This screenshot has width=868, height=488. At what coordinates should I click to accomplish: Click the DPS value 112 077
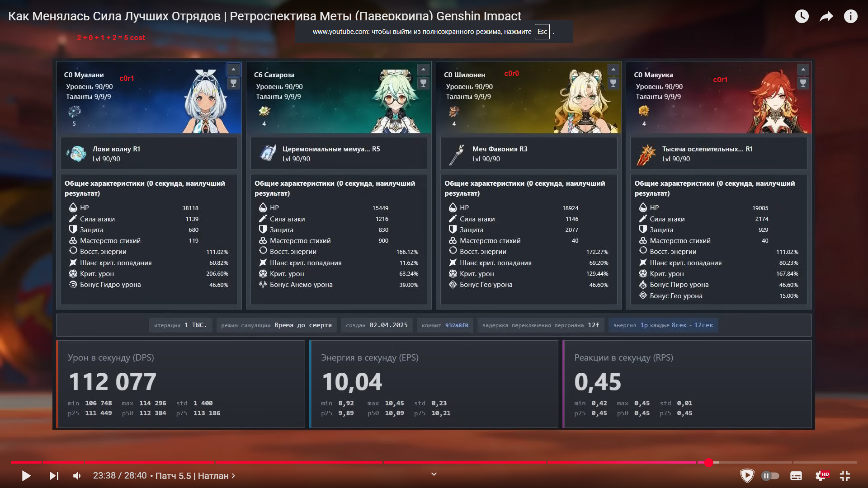(113, 382)
